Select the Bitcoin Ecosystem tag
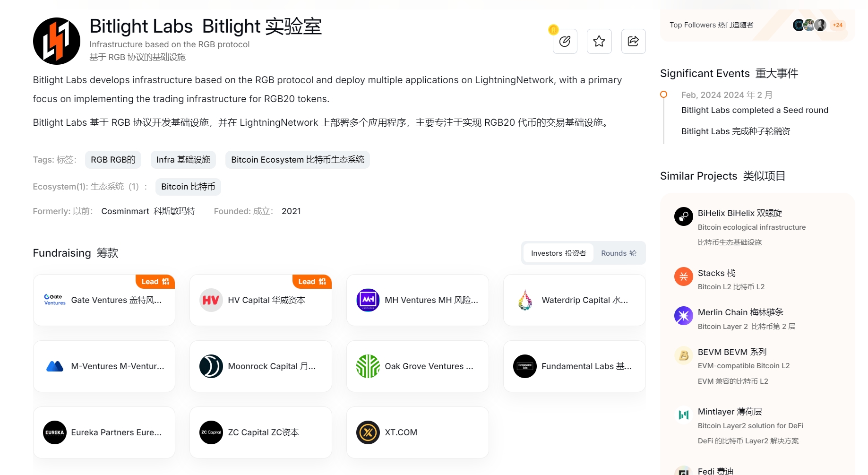 click(298, 160)
